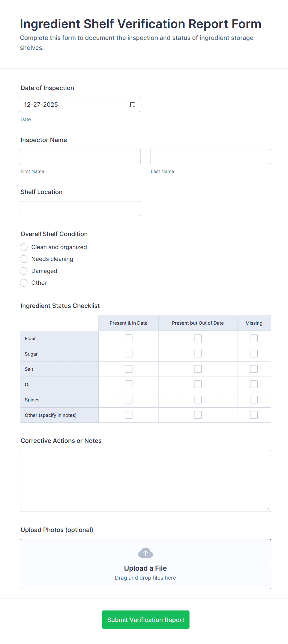Select Clean and organized radio option

coord(24,247)
